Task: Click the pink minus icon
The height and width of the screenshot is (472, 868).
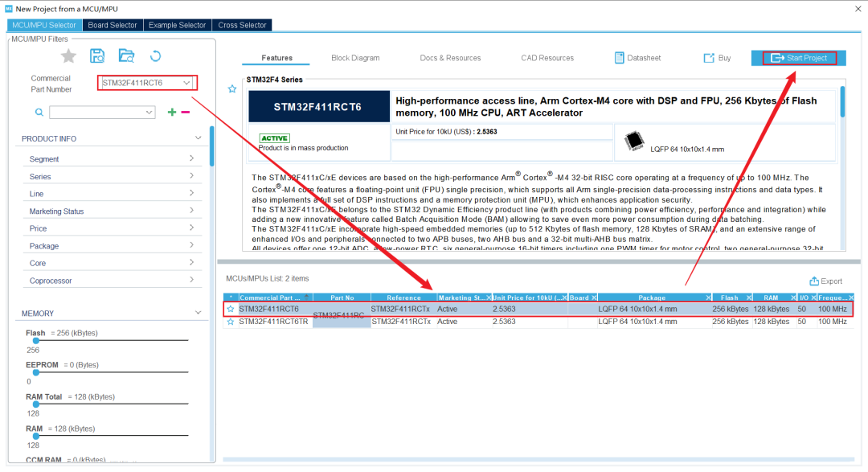Action: (x=186, y=113)
